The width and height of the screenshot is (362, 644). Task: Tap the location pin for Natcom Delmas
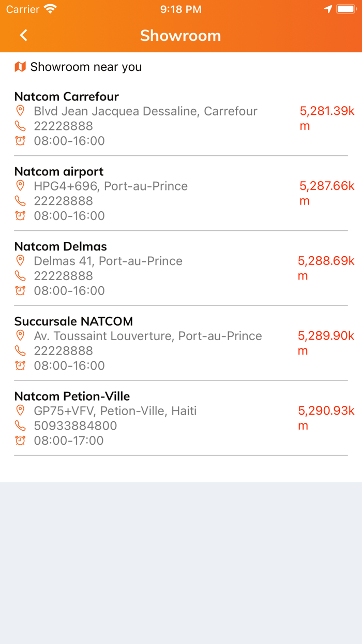point(21,261)
